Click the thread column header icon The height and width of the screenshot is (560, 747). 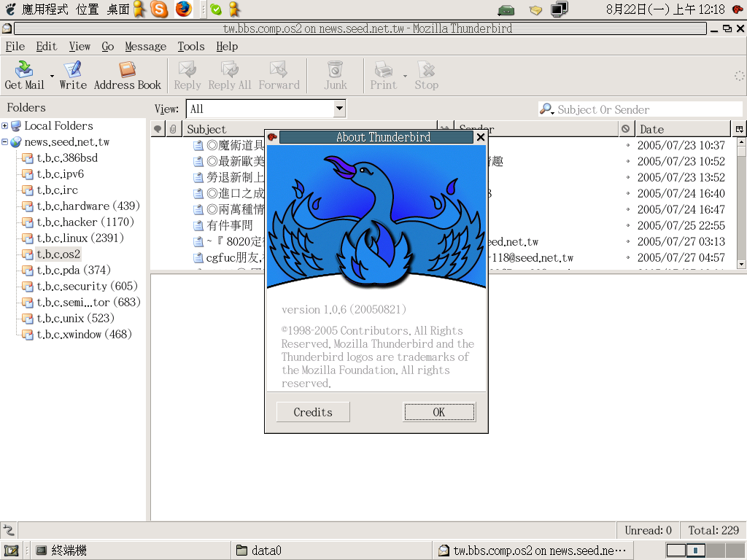click(158, 129)
